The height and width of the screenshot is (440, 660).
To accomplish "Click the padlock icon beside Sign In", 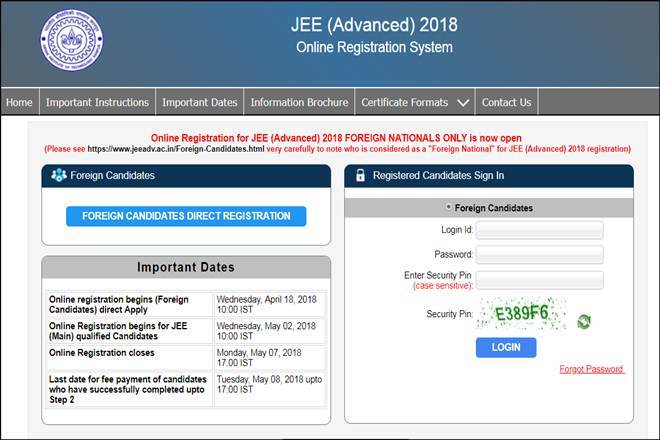I will pyautogui.click(x=360, y=175).
